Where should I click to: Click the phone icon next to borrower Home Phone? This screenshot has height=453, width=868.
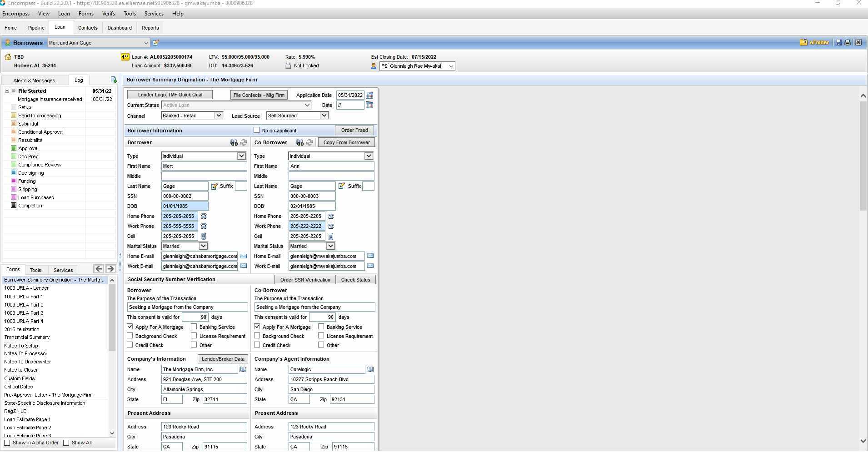coord(203,216)
